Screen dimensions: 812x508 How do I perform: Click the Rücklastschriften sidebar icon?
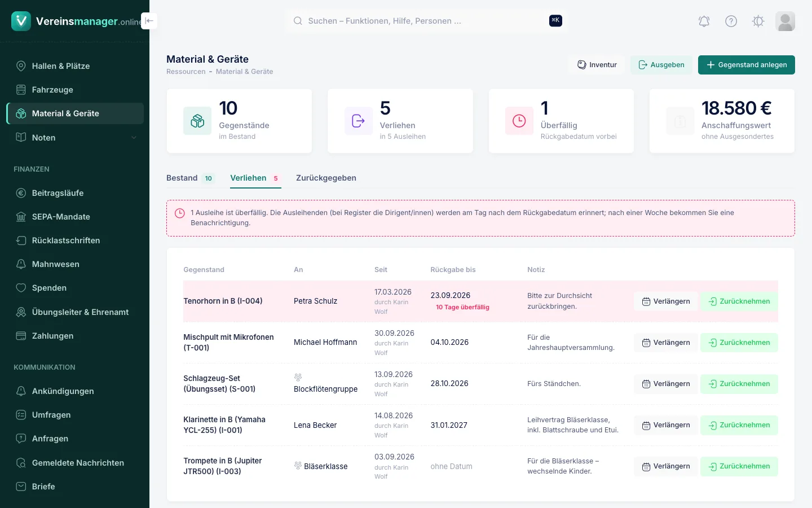[21, 240]
